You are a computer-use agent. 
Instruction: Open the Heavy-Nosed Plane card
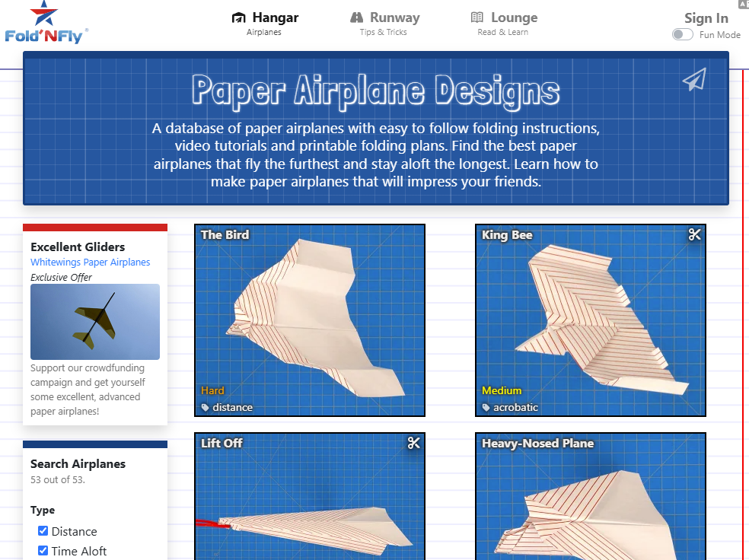591,497
